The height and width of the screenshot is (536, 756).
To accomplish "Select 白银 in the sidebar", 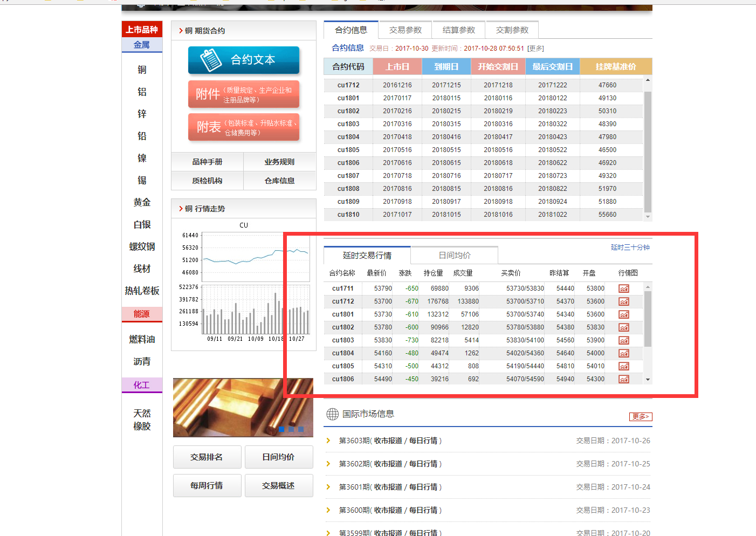I will tap(142, 224).
